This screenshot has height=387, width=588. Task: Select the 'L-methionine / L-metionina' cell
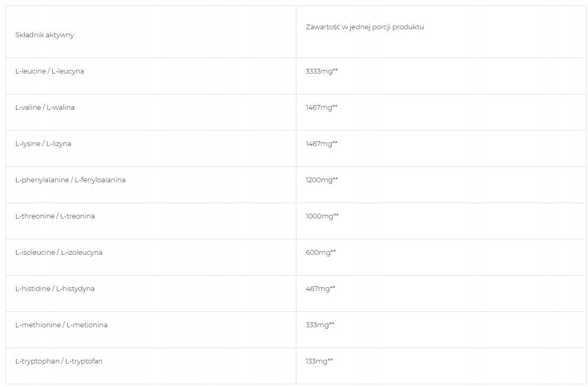click(61, 325)
